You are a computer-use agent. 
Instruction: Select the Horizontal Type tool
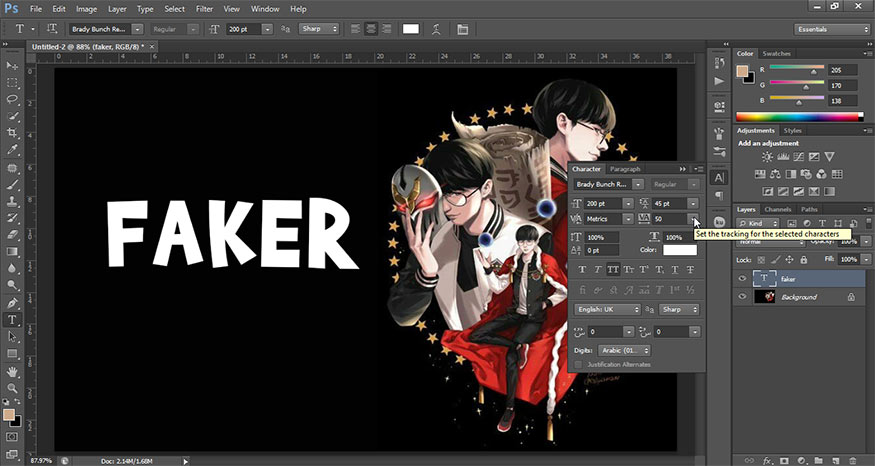click(12, 320)
